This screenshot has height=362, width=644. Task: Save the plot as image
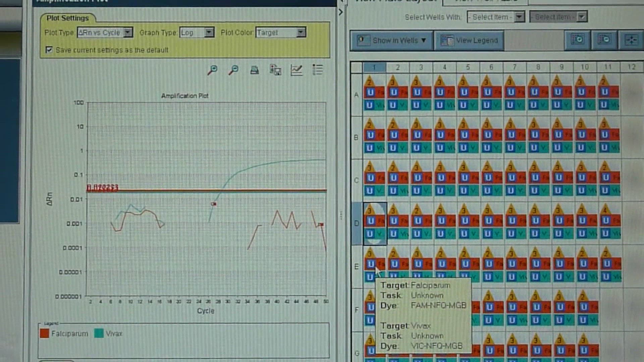(275, 70)
